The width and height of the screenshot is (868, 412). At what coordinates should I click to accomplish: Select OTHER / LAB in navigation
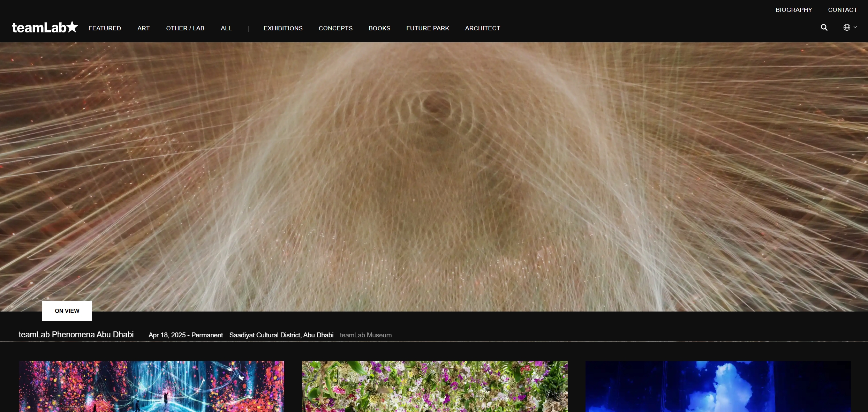(x=185, y=28)
